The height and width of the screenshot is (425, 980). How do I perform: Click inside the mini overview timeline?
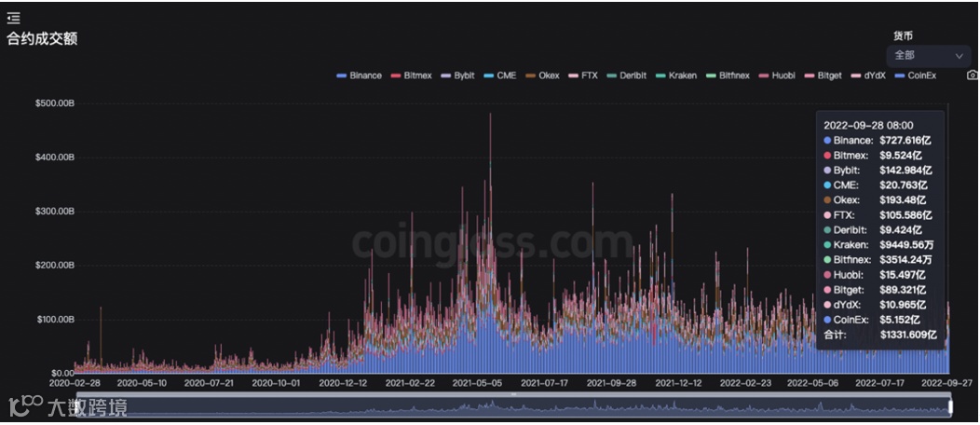[513, 407]
